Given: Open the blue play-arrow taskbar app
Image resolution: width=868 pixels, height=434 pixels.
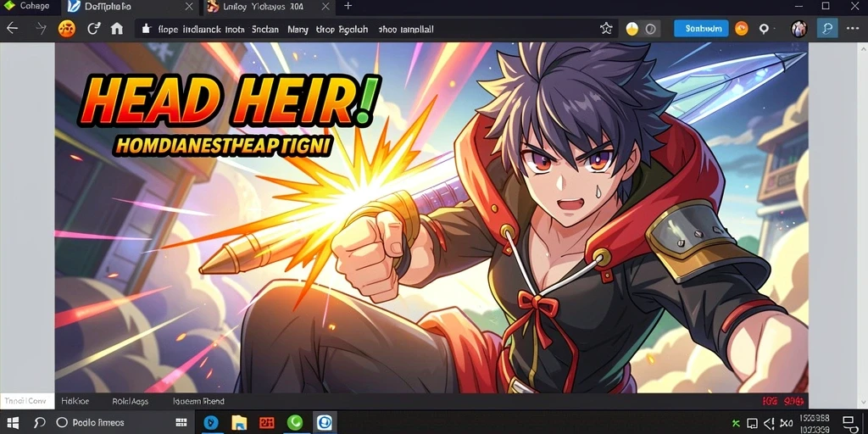Looking at the screenshot, I should pos(210,422).
